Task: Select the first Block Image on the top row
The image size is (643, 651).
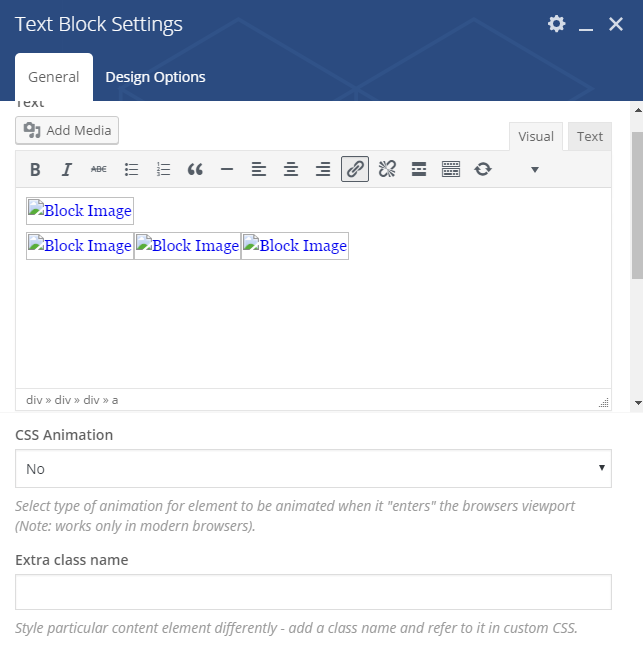Action: 80,211
